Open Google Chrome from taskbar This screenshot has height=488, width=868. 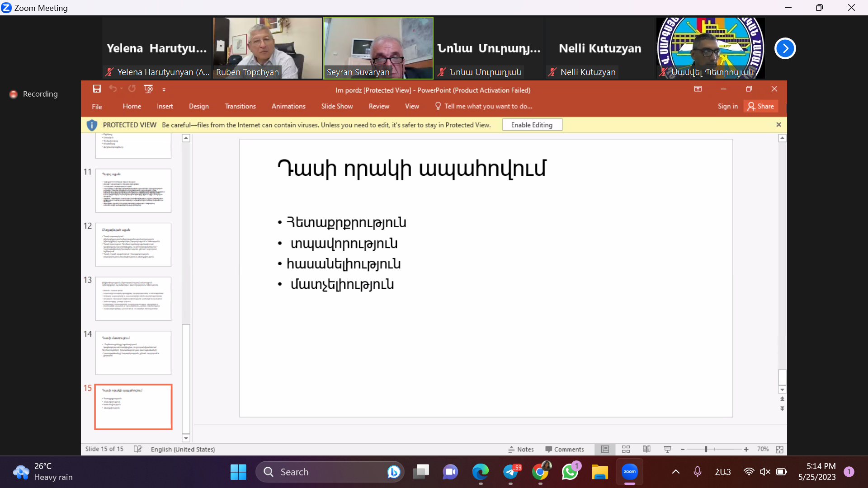(541, 472)
